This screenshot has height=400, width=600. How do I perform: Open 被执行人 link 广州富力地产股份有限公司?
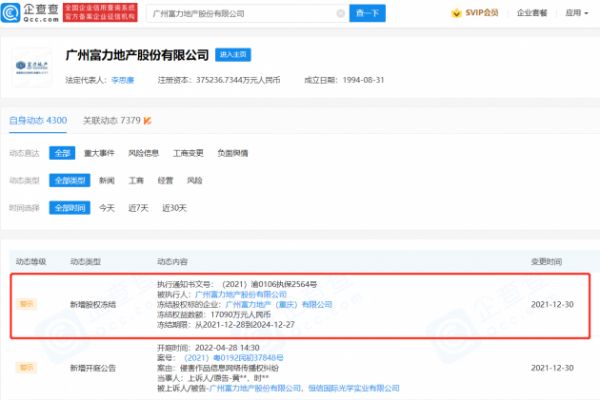point(241,294)
